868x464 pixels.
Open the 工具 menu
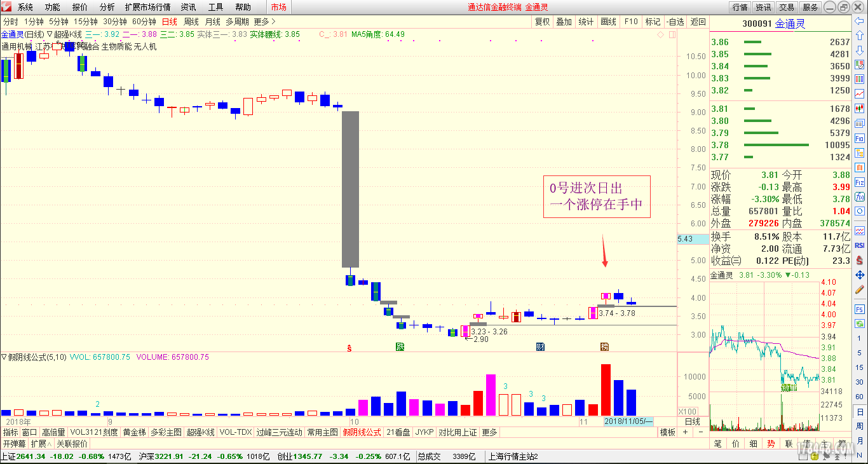tap(216, 7)
